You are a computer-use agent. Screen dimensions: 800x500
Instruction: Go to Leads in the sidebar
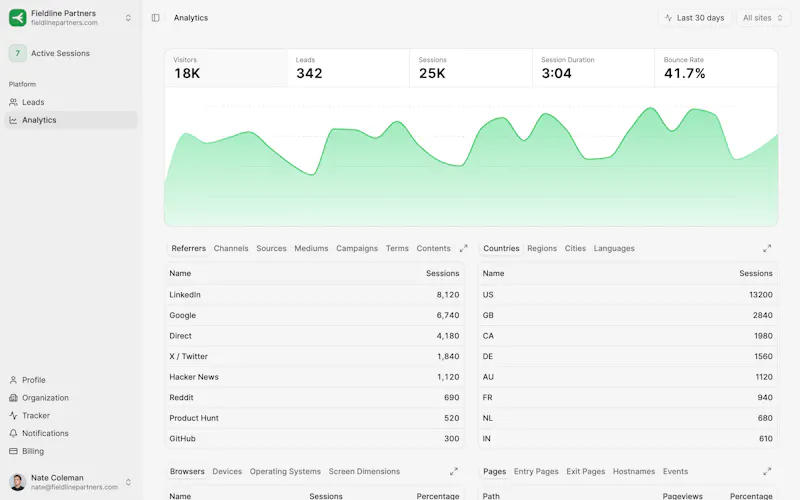point(71,102)
